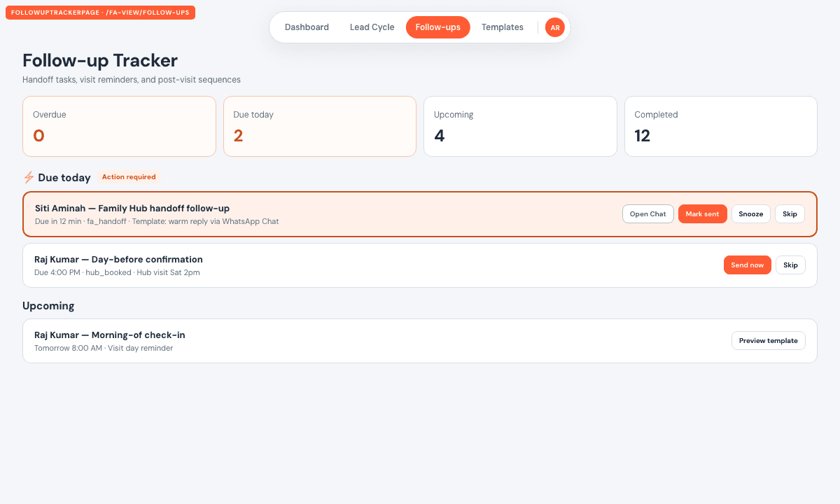
Task: Click the 'Upcoming' section heading above Morning-of check-in
Action: coord(48,306)
